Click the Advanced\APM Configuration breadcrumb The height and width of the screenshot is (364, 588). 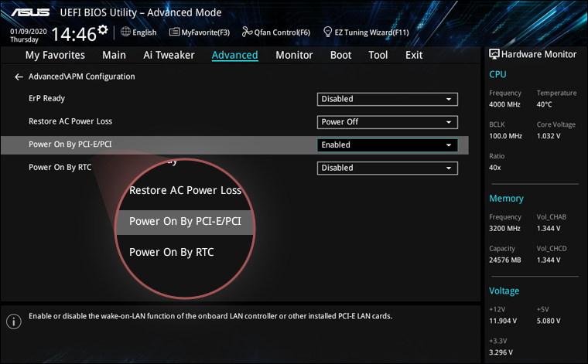pyautogui.click(x=82, y=77)
